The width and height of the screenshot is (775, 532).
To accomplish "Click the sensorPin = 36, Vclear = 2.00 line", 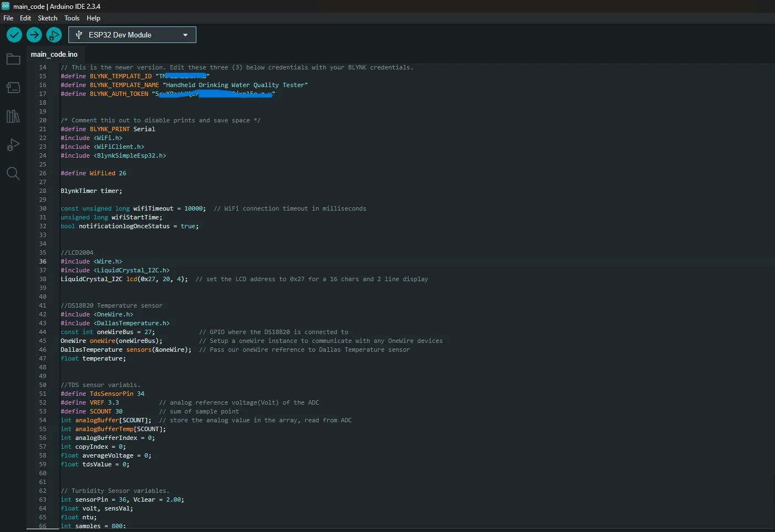I will [122, 499].
